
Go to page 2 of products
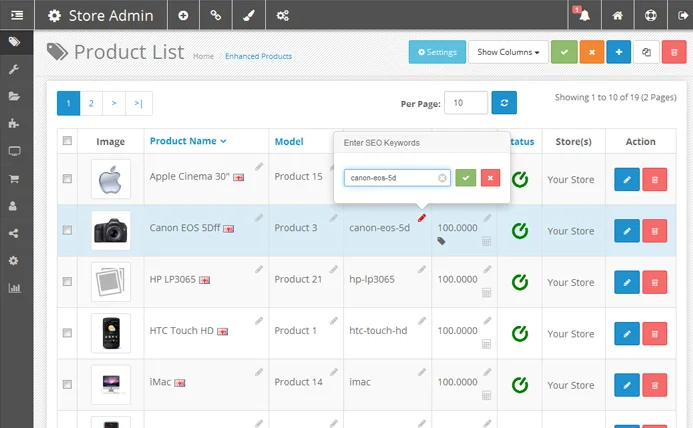point(91,103)
